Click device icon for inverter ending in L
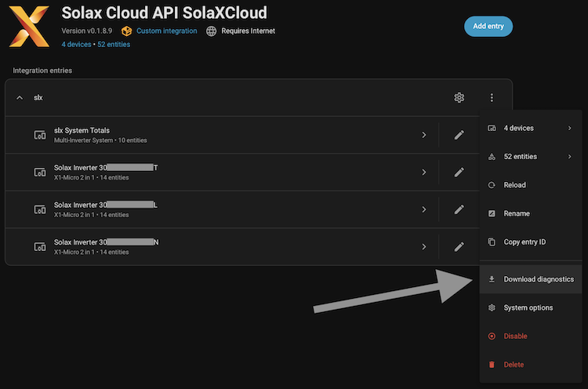This screenshot has height=389, width=588. (40, 209)
